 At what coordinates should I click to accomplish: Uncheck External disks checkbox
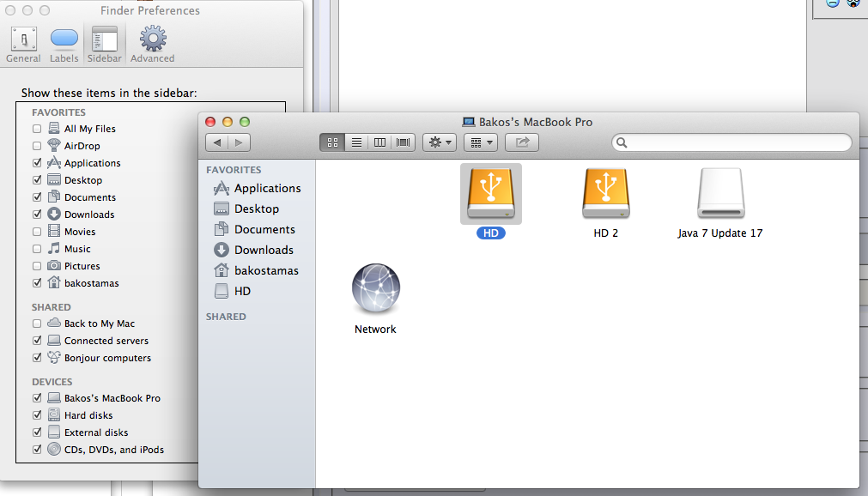[37, 432]
